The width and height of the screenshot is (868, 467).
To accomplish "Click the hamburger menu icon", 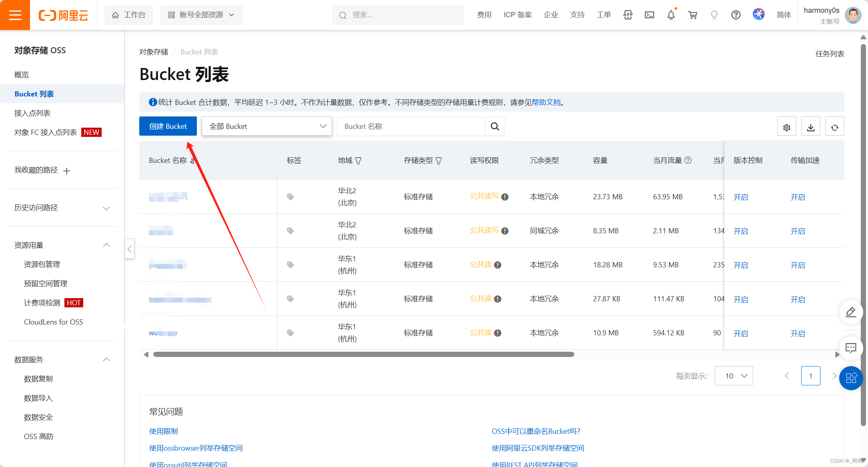I will 15,15.
